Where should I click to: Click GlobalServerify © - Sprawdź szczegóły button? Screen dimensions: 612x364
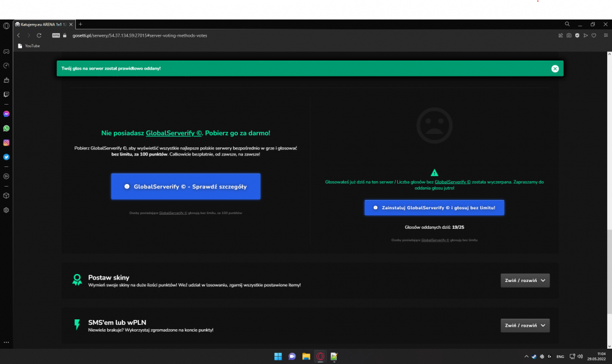pos(186,187)
